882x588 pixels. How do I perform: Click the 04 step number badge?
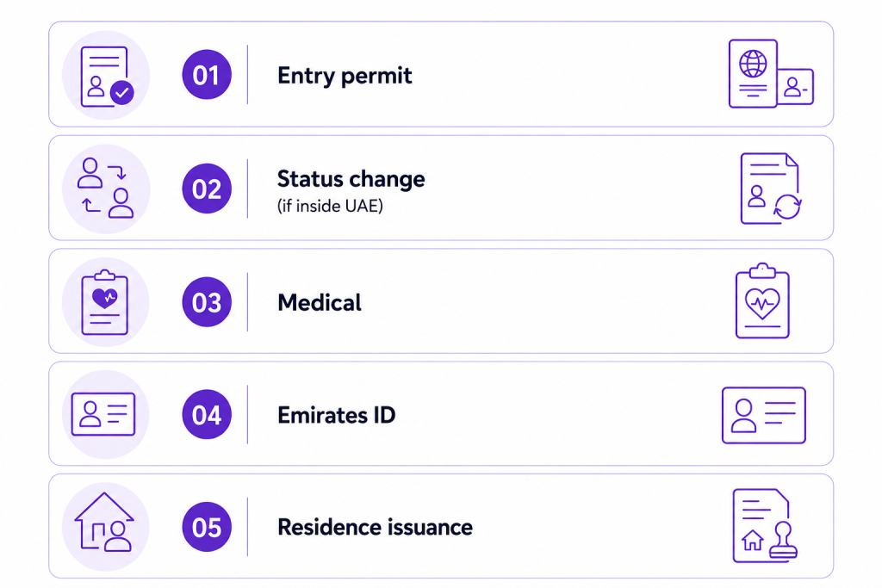click(207, 414)
